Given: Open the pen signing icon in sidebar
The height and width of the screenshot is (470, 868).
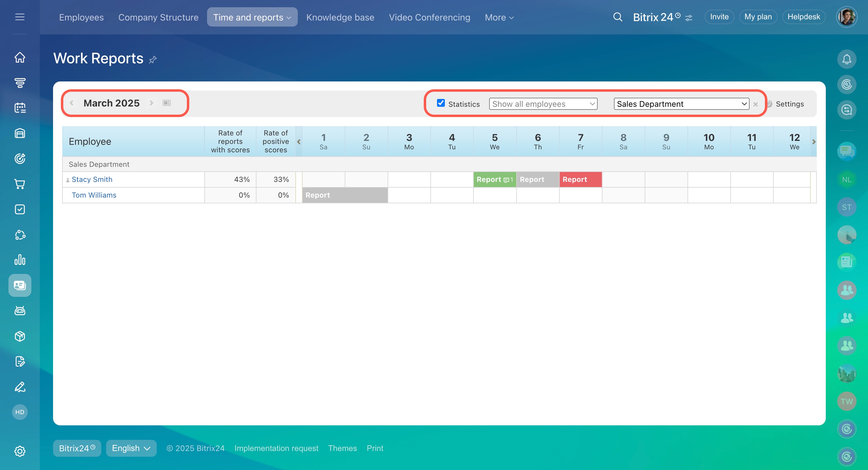Looking at the screenshot, I should 20,387.
